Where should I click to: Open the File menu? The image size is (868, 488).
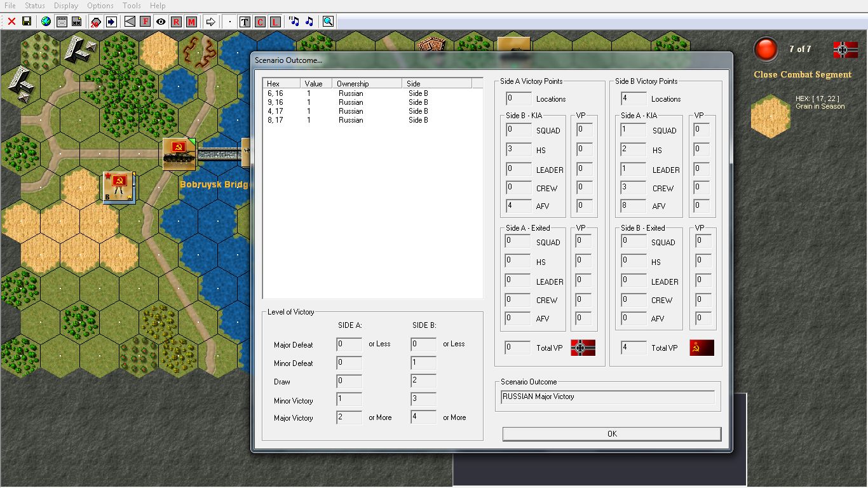click(10, 6)
